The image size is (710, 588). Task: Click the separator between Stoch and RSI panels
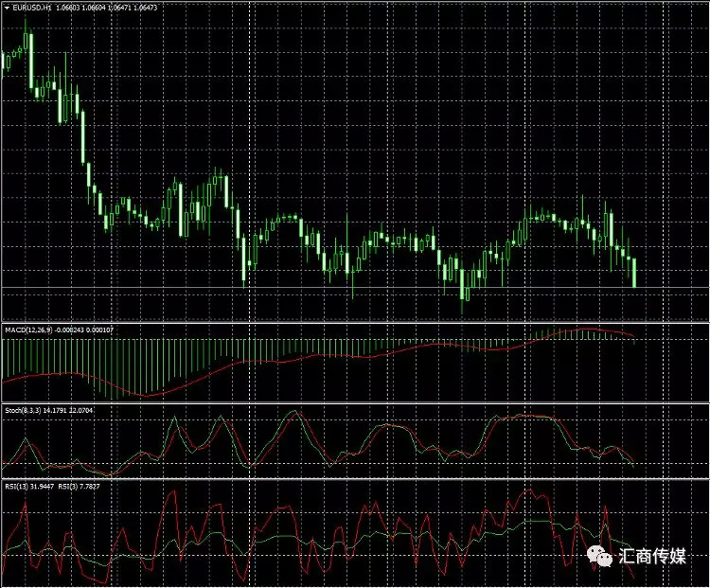click(355, 479)
